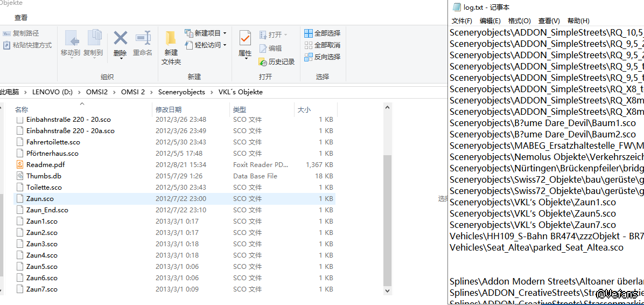Sort by 名称 column header

22,110
